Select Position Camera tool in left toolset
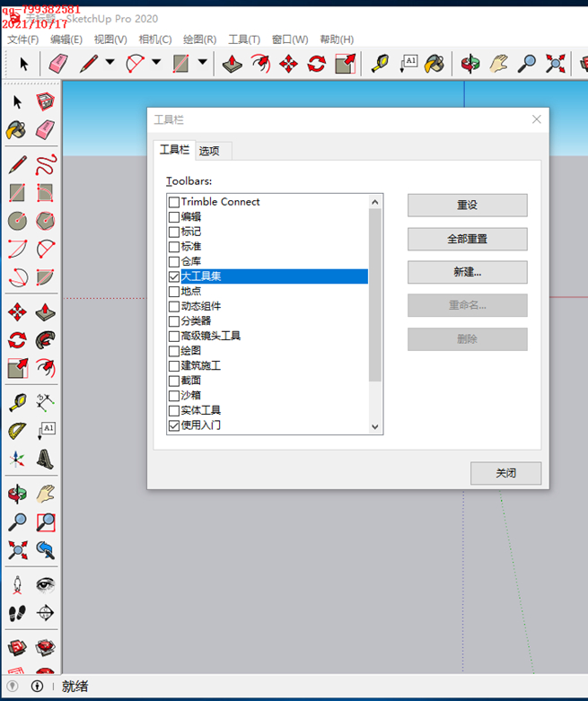This screenshot has width=588, height=701. [17, 584]
